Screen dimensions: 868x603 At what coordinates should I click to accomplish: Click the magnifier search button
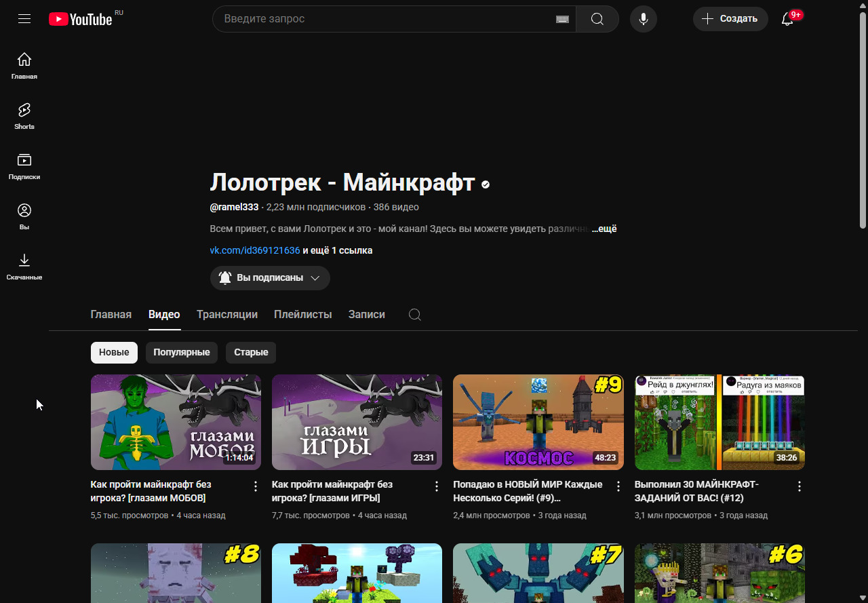[597, 19]
